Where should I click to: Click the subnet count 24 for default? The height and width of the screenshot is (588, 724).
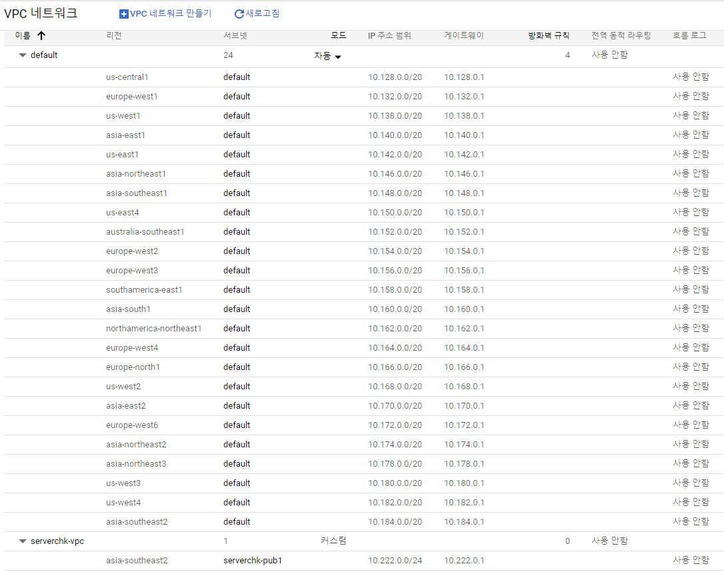click(x=228, y=55)
